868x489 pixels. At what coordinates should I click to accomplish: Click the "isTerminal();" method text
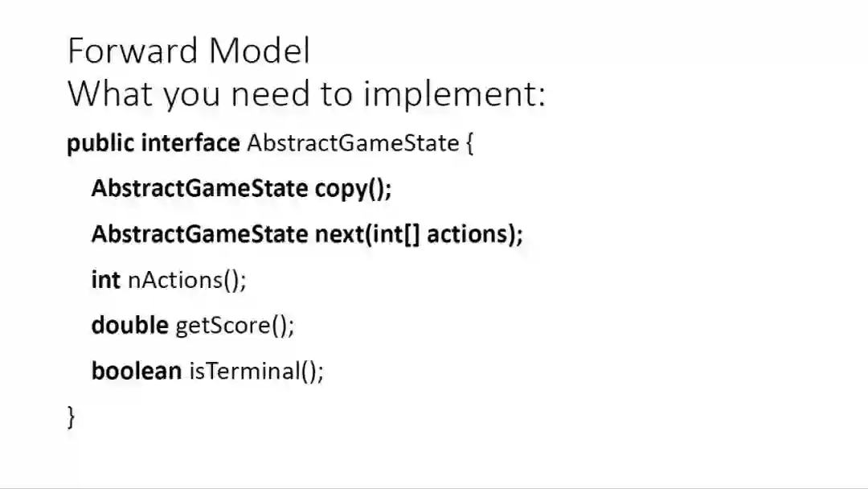point(256,371)
